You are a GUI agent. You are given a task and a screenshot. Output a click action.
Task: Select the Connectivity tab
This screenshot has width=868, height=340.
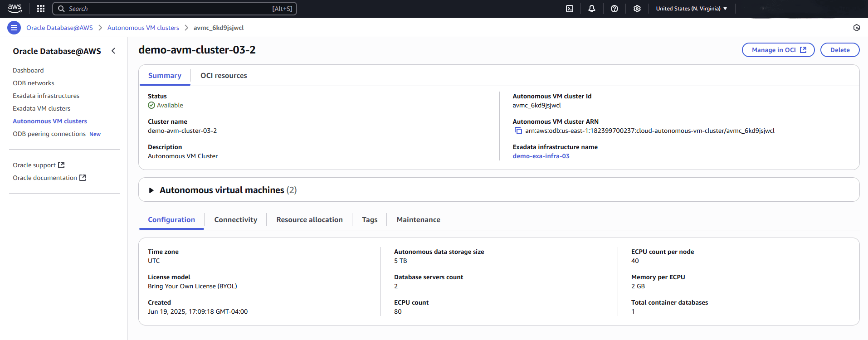pos(236,220)
